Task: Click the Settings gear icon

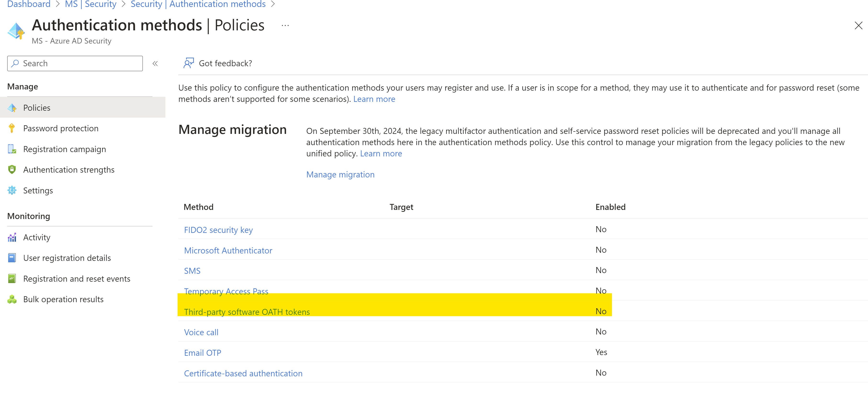Action: 12,191
